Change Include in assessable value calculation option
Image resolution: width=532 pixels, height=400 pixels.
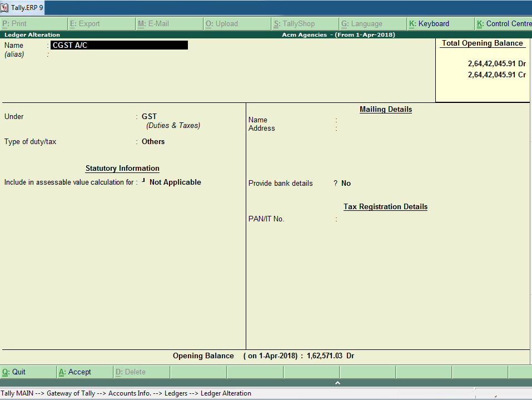175,182
